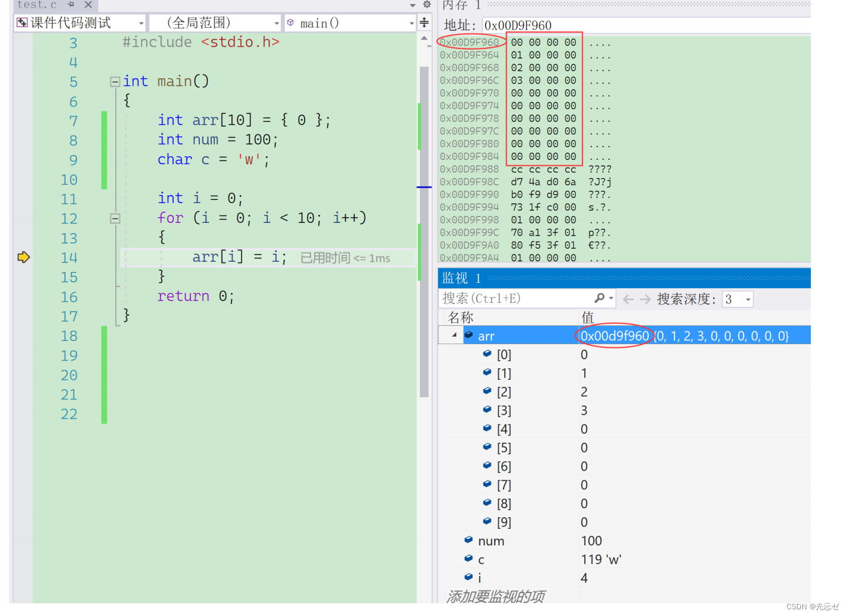Click the watch search forward arrow

(x=645, y=299)
